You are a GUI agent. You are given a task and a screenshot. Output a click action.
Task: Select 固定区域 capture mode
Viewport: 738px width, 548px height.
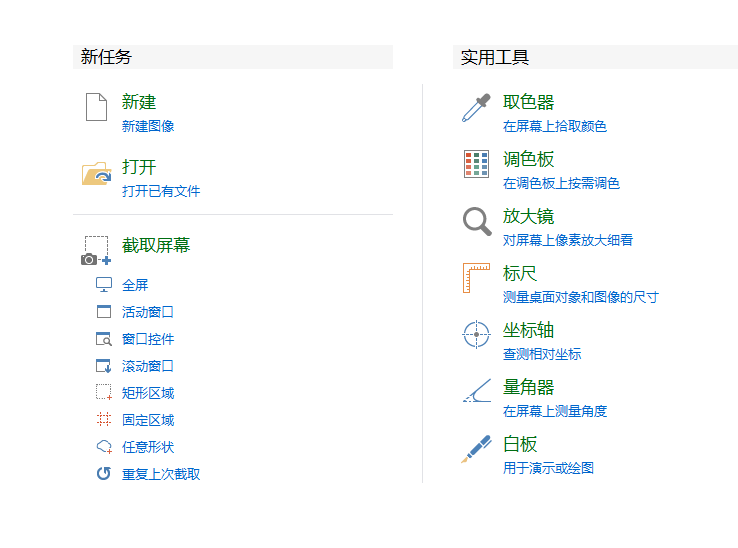pyautogui.click(x=148, y=420)
